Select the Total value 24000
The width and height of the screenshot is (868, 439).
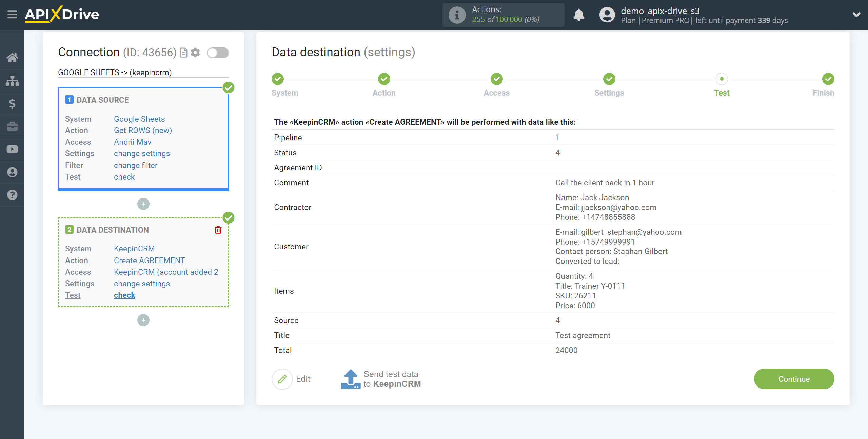click(566, 350)
